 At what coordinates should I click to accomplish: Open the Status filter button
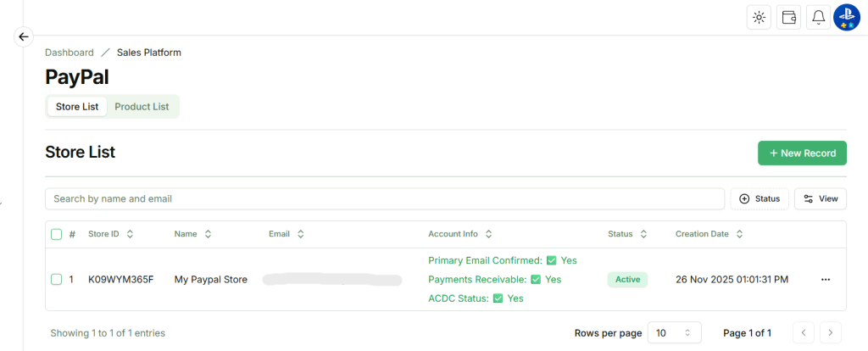pyautogui.click(x=759, y=198)
